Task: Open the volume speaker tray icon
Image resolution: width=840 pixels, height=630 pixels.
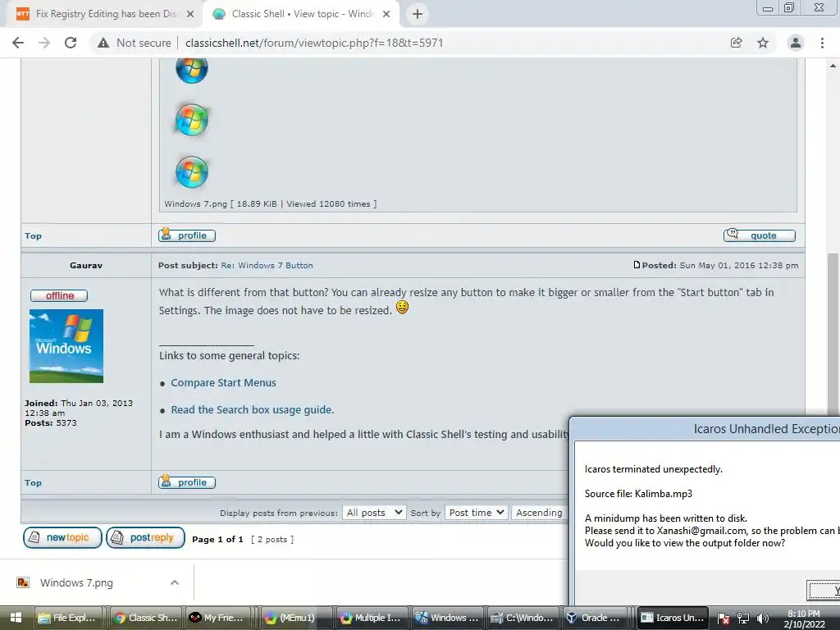Action: tap(762, 619)
